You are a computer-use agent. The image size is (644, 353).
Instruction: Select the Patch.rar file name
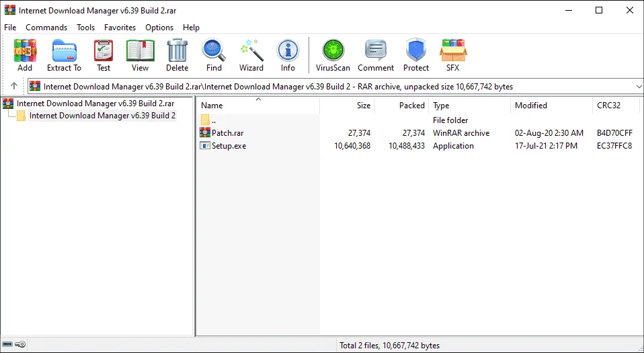(227, 133)
